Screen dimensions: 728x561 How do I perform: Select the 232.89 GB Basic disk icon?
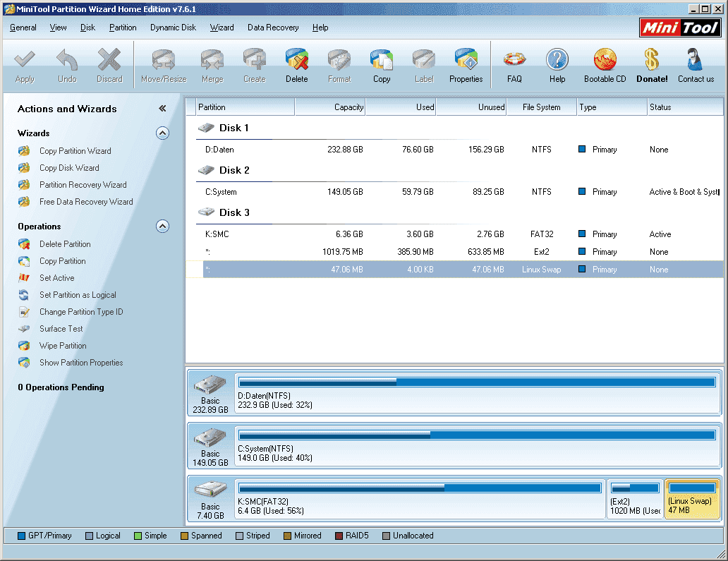click(x=210, y=385)
